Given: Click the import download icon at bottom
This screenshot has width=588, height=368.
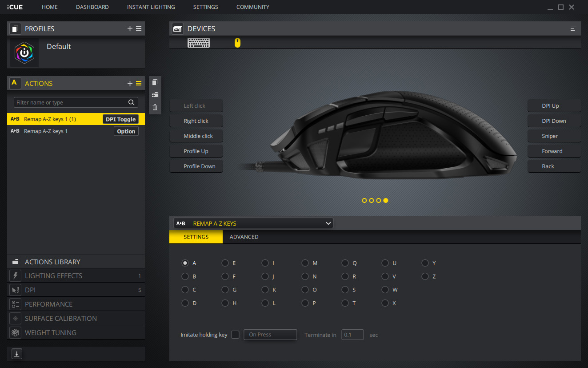Looking at the screenshot, I should point(16,354).
